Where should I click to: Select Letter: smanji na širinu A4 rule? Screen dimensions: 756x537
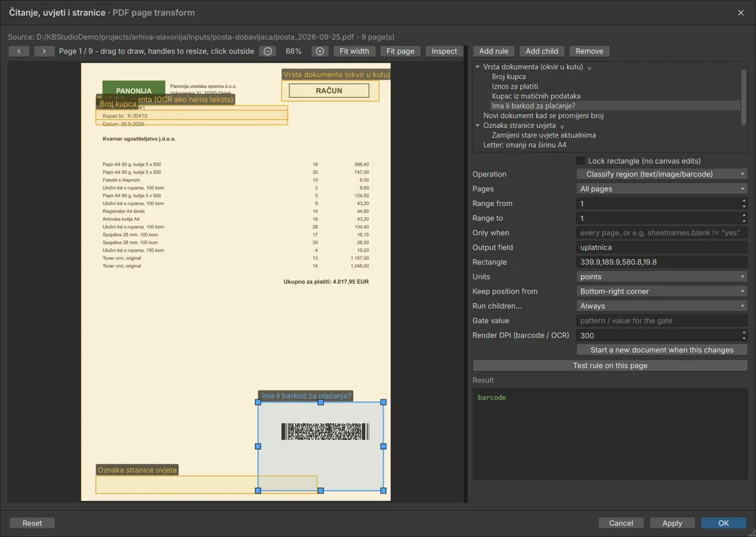coord(524,145)
